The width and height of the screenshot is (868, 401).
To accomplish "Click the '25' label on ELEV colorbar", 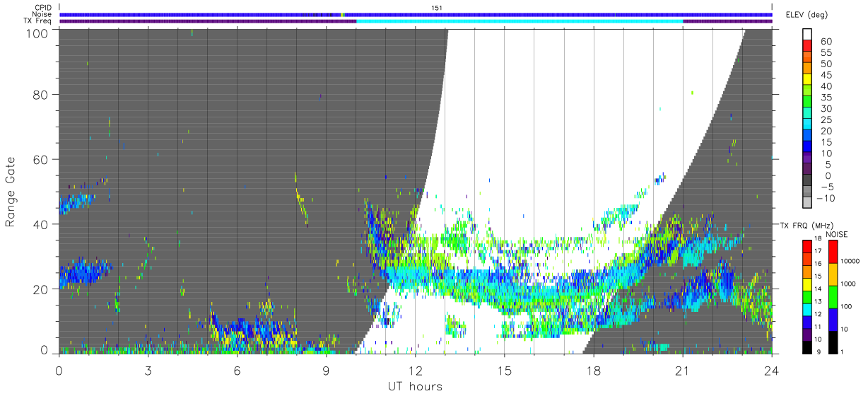I will pos(826,120).
